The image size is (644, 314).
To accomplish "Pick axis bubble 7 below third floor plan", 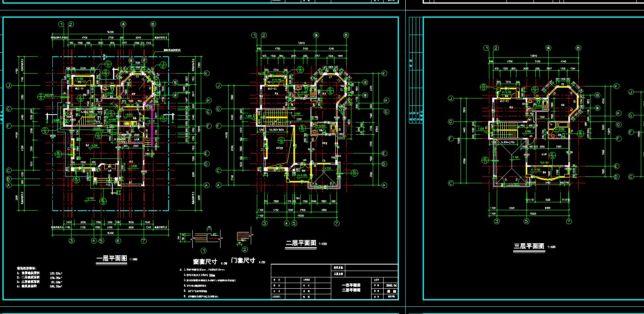I will [569, 221].
